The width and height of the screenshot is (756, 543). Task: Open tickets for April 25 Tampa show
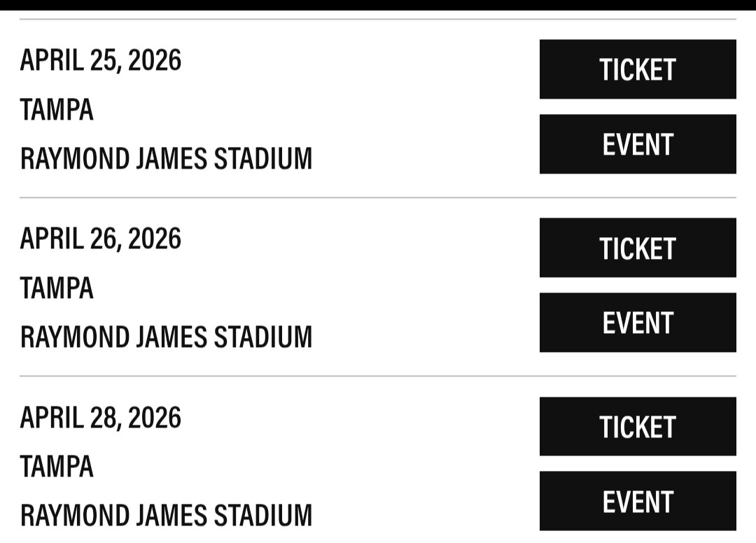tap(638, 69)
